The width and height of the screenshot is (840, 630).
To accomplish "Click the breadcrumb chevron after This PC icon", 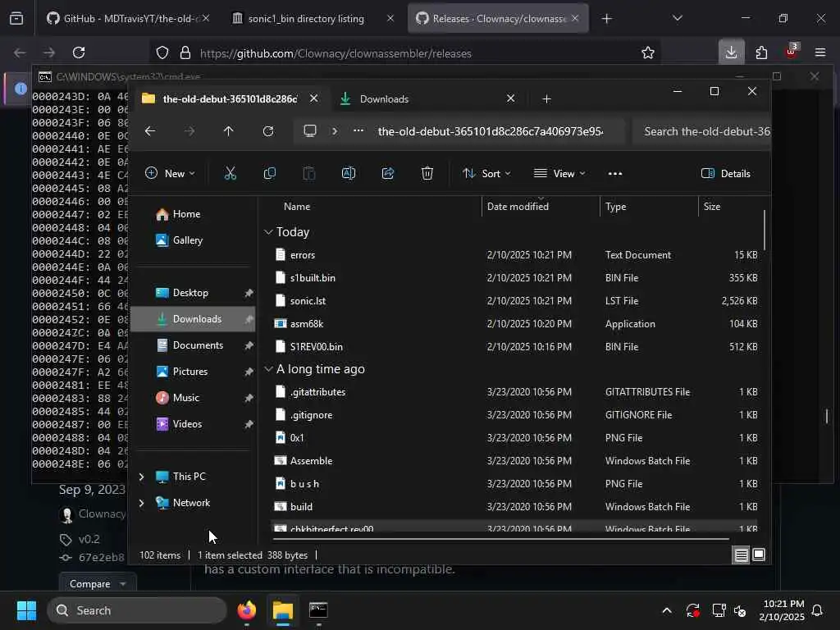I will pyautogui.click(x=335, y=130).
